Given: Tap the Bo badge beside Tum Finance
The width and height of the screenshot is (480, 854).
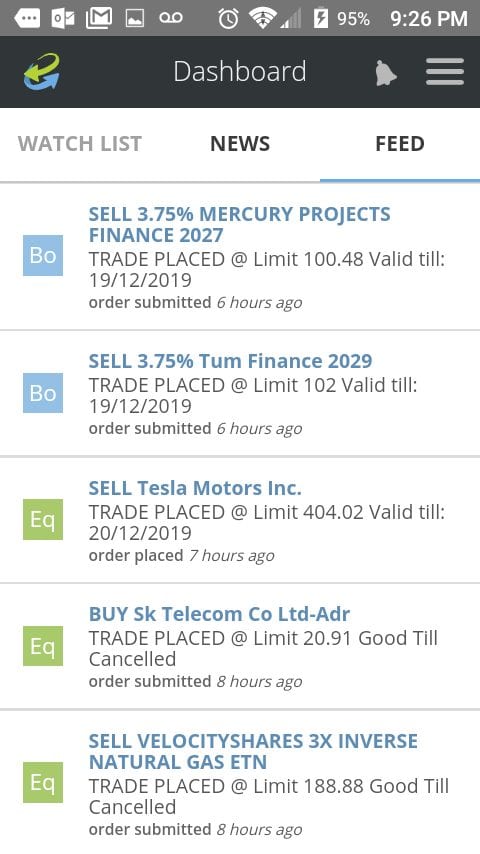Looking at the screenshot, I should click(43, 393).
